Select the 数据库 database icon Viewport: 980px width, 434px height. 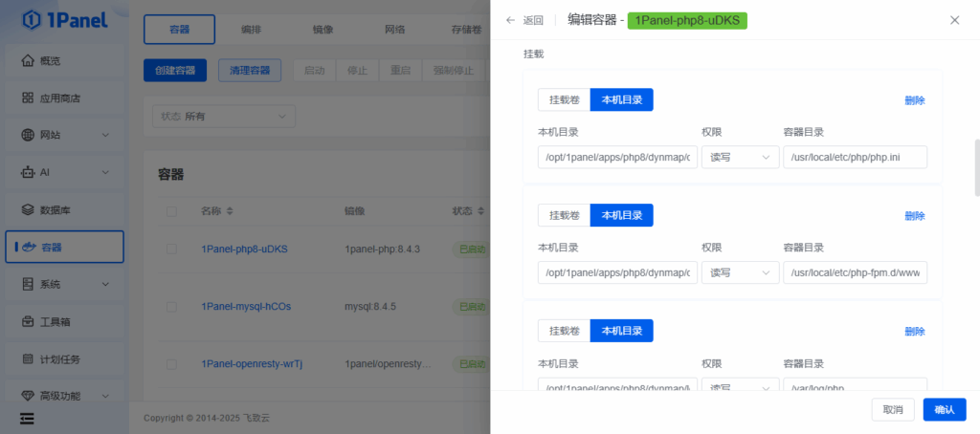(28, 209)
